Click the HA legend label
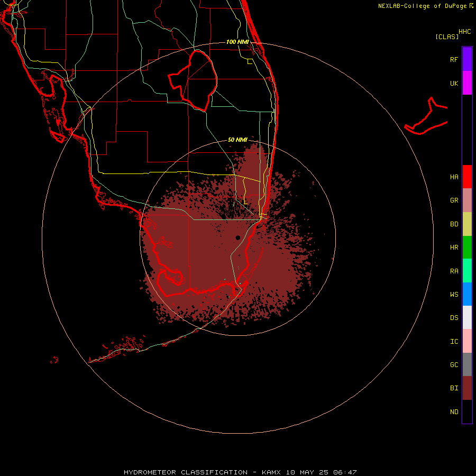The width and height of the screenshot is (476, 476). click(454, 177)
